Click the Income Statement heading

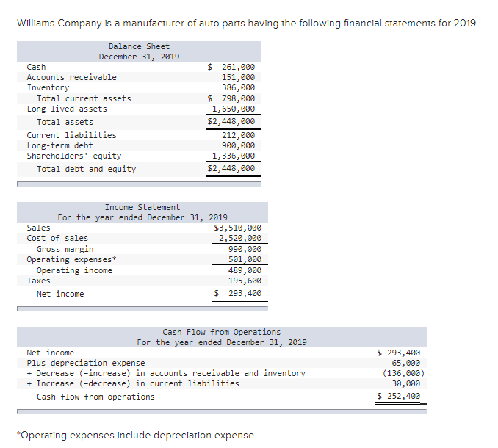(142, 207)
